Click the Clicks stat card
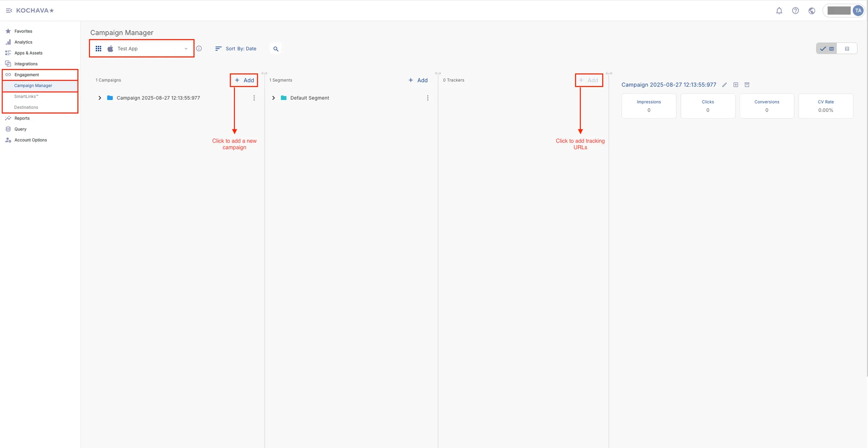Viewport: 868px width, 448px height. (708, 106)
